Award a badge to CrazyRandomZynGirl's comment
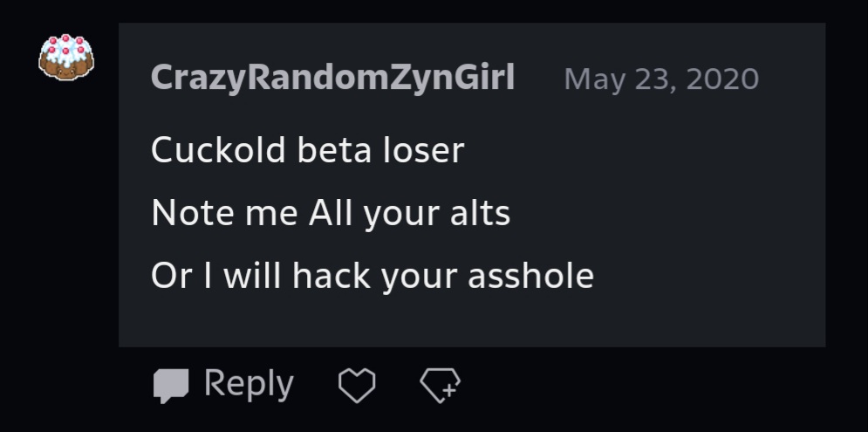 [440, 385]
